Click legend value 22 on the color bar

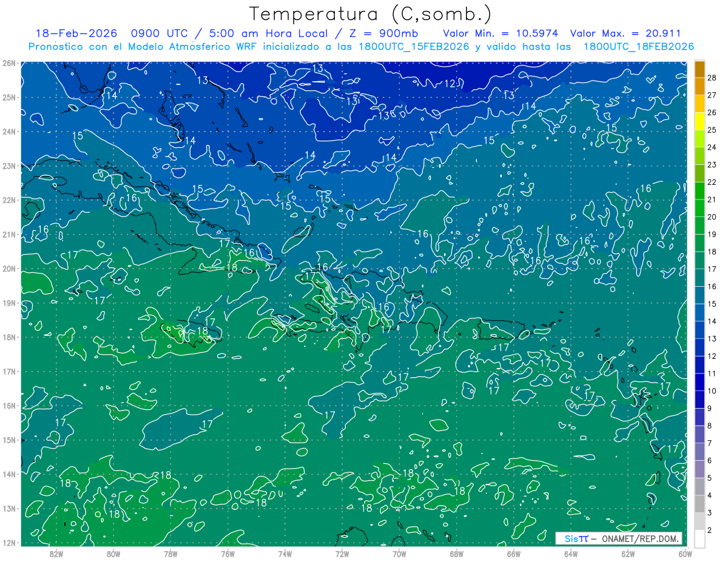coord(712,182)
